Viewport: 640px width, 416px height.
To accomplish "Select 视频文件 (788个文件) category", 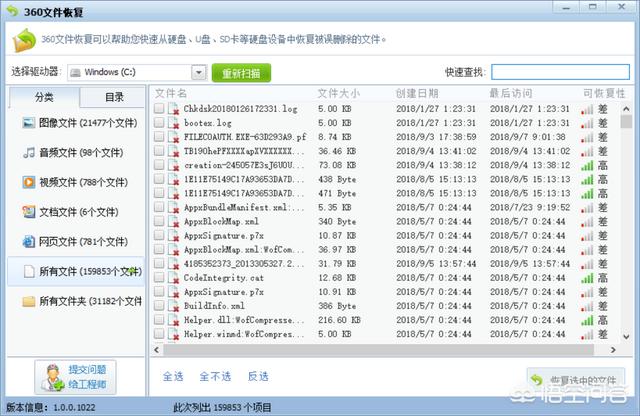I will tap(75, 182).
